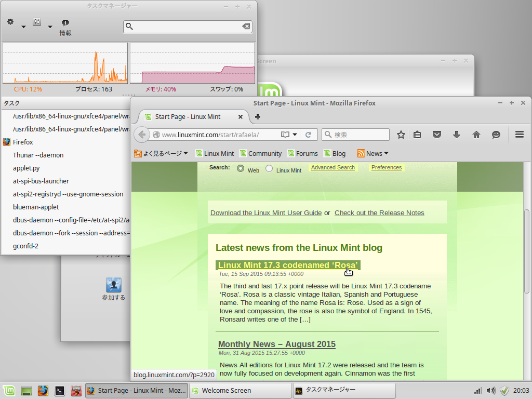
Task: Toggle Reader View icon in address bar
Action: tap(285, 135)
